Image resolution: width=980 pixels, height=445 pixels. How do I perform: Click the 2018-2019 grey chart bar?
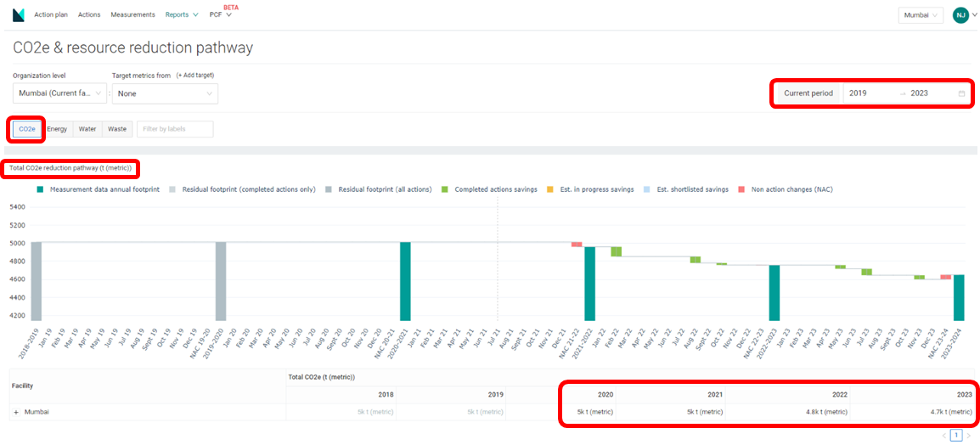pos(37,281)
